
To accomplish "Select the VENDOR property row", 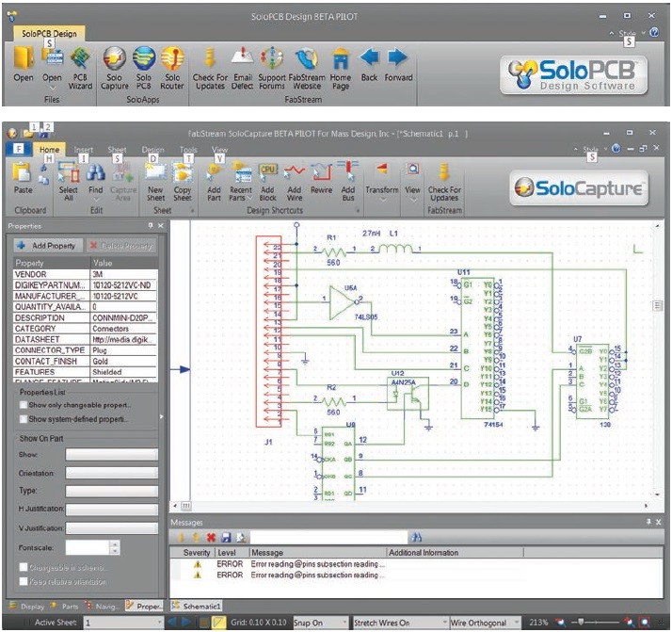I will click(x=86, y=274).
